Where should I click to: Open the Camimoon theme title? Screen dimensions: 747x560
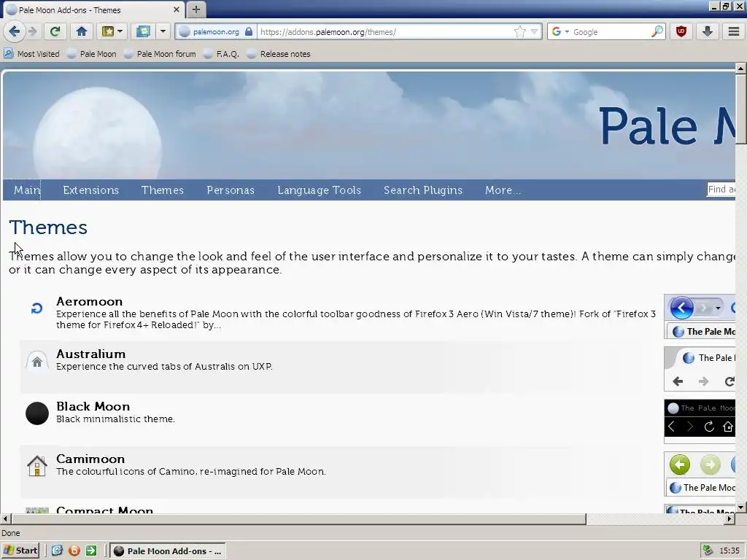[x=90, y=459]
